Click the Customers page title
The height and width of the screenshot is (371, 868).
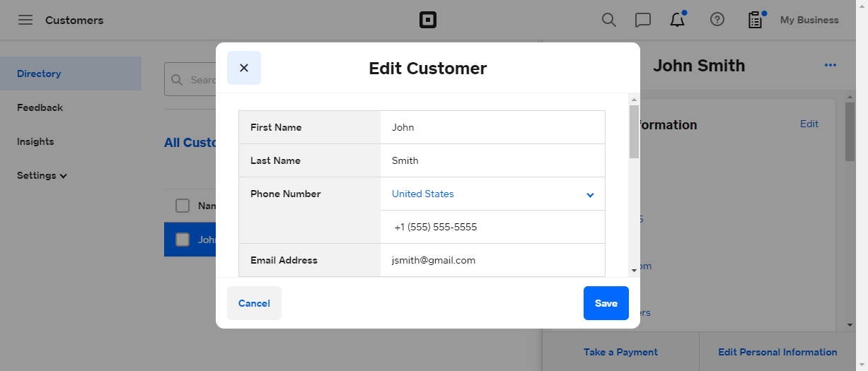coord(74,20)
